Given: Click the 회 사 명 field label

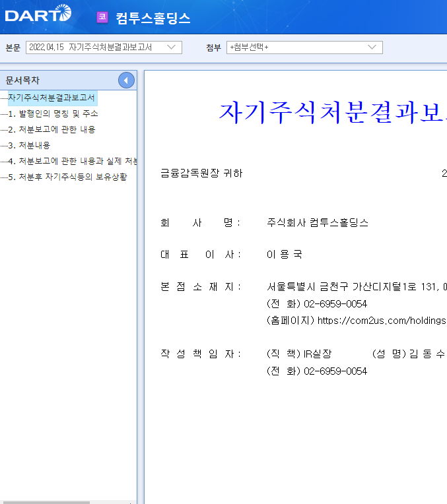Looking at the screenshot, I should tap(200, 222).
